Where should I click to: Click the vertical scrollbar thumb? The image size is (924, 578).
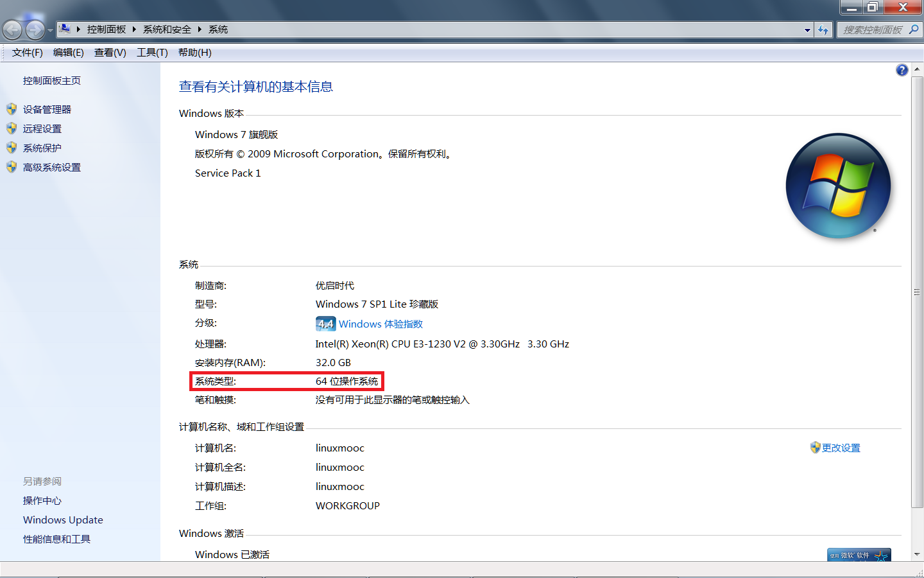tap(917, 292)
